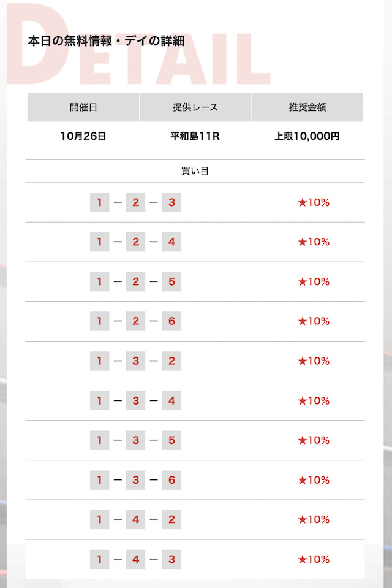Screen dimensions: 392x588
Task: Click the ★10% beside the 1-2-4 bet
Action: (314, 242)
